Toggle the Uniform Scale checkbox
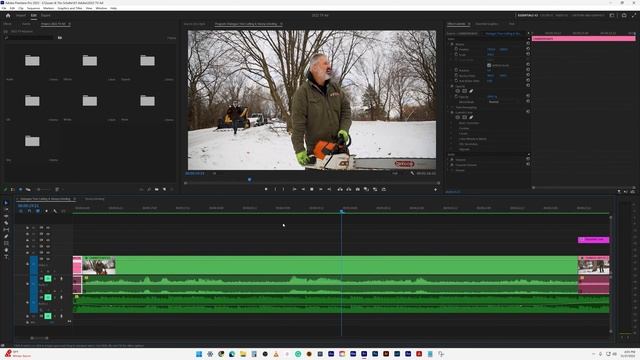Viewport: 640px width, 360px height. coord(489,65)
